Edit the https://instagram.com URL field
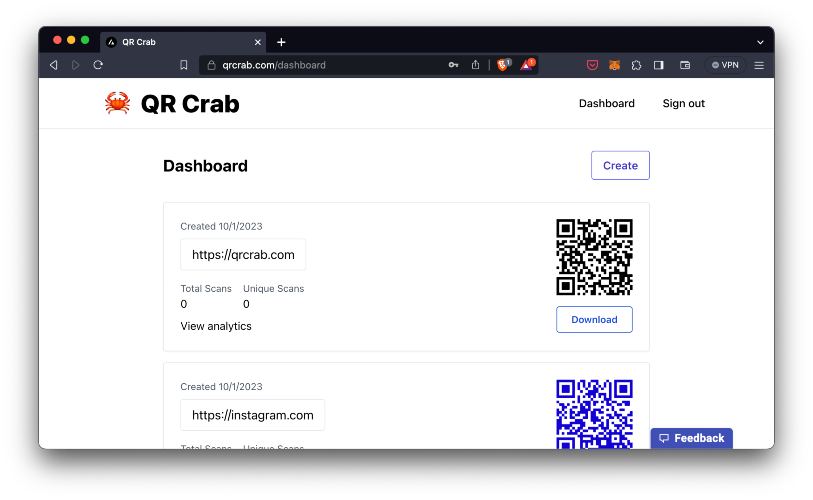This screenshot has width=813, height=500. tap(253, 415)
